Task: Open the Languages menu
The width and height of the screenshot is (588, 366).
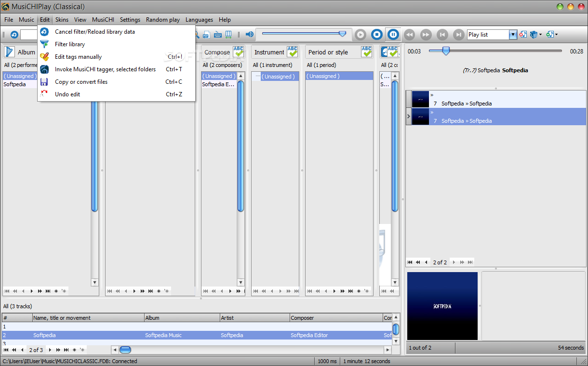Action: pos(199,20)
